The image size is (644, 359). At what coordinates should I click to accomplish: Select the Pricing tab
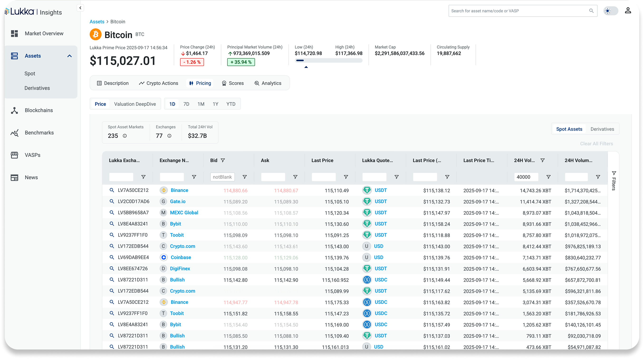[x=200, y=83]
